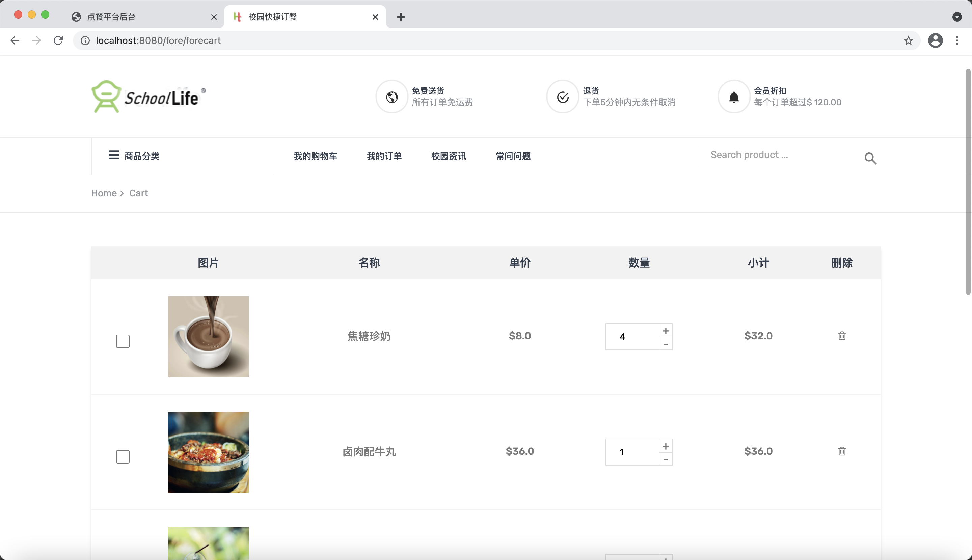Click the 小计 column header
The width and height of the screenshot is (972, 560).
coord(758,263)
